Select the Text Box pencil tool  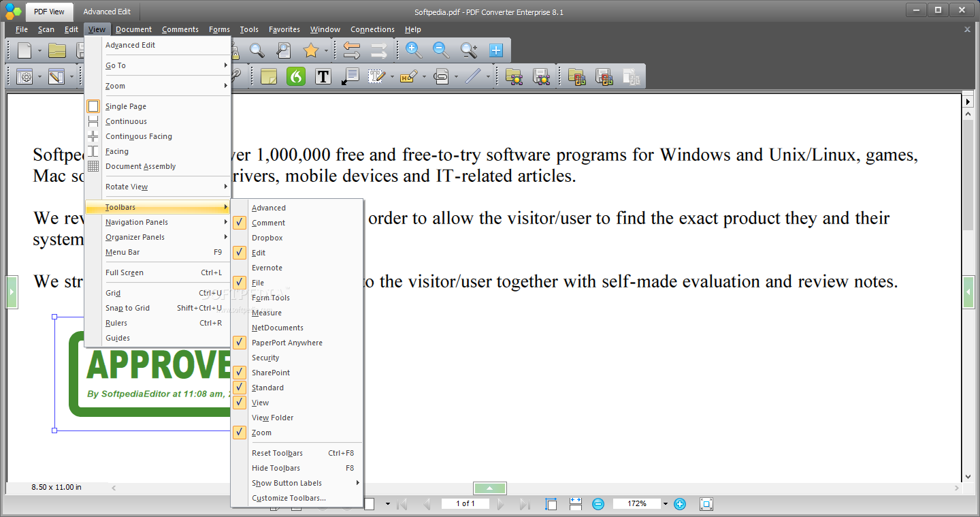377,76
